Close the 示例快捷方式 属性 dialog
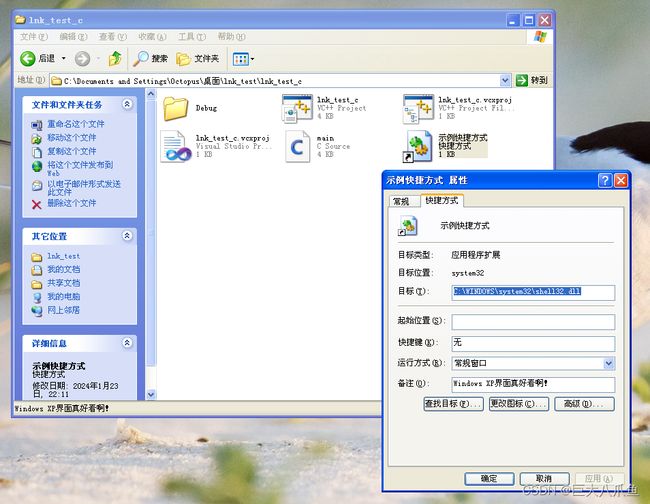Image resolution: width=650 pixels, height=504 pixels. click(x=621, y=180)
